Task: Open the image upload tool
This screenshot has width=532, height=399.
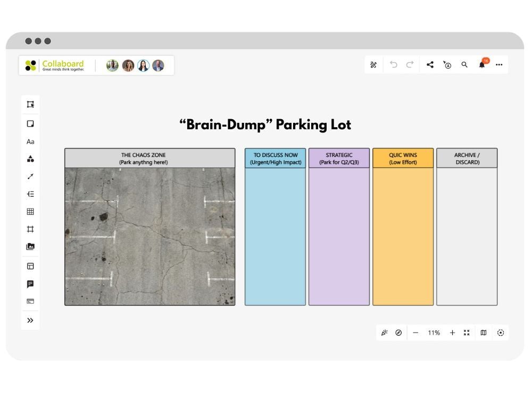Action: [x=30, y=246]
